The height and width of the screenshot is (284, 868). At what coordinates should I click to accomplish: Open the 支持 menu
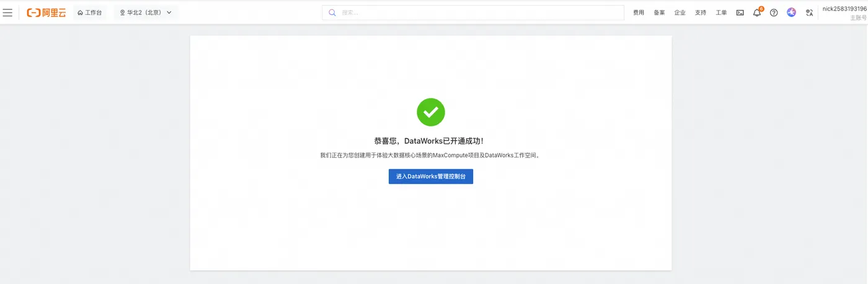pos(701,12)
